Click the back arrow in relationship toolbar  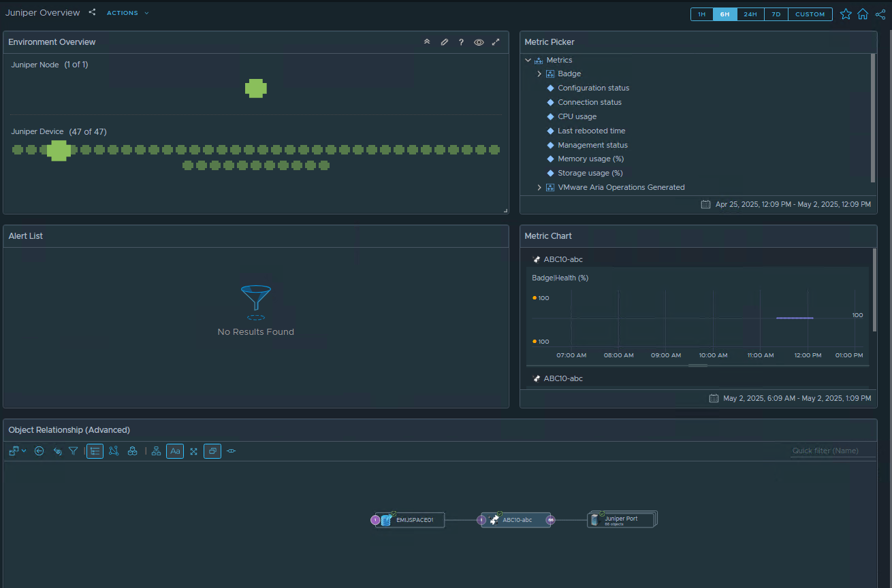(x=39, y=451)
